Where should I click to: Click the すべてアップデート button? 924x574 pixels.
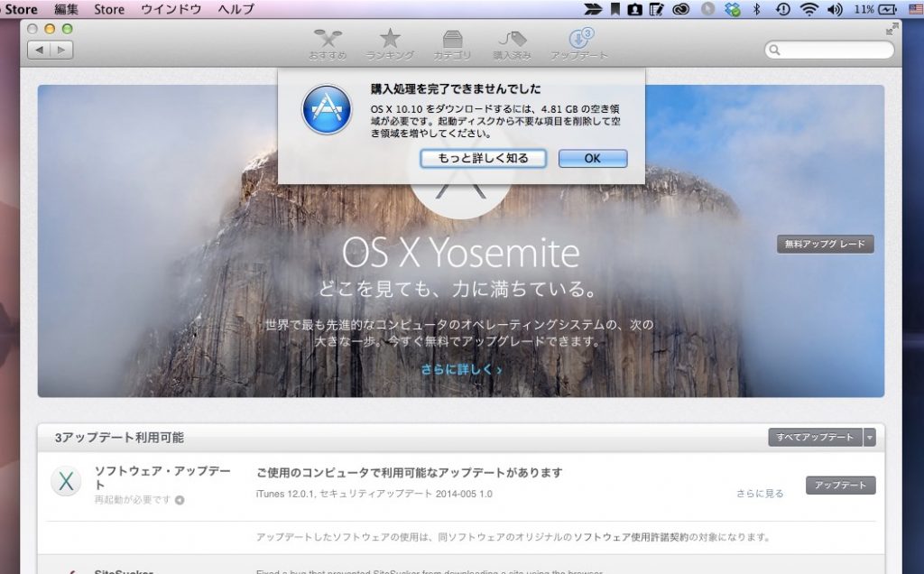click(815, 438)
